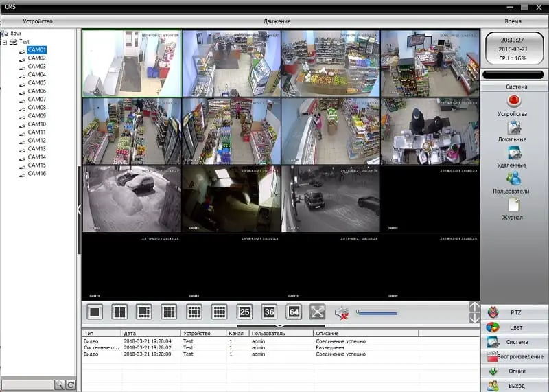
Task: Click the Локальные settings icon
Action: tap(512, 128)
